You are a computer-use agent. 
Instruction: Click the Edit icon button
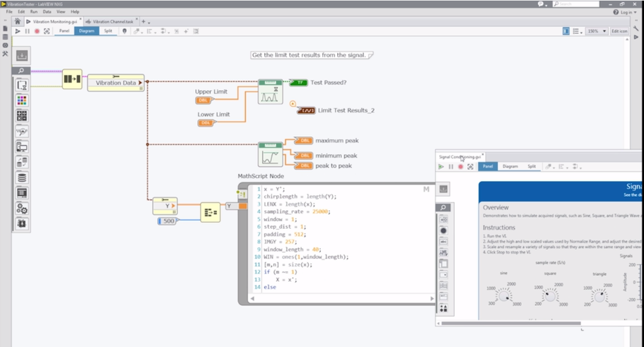click(619, 31)
